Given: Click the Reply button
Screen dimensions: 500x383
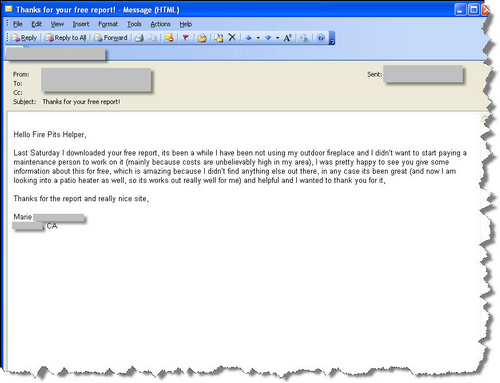Looking at the screenshot, I should [x=24, y=38].
